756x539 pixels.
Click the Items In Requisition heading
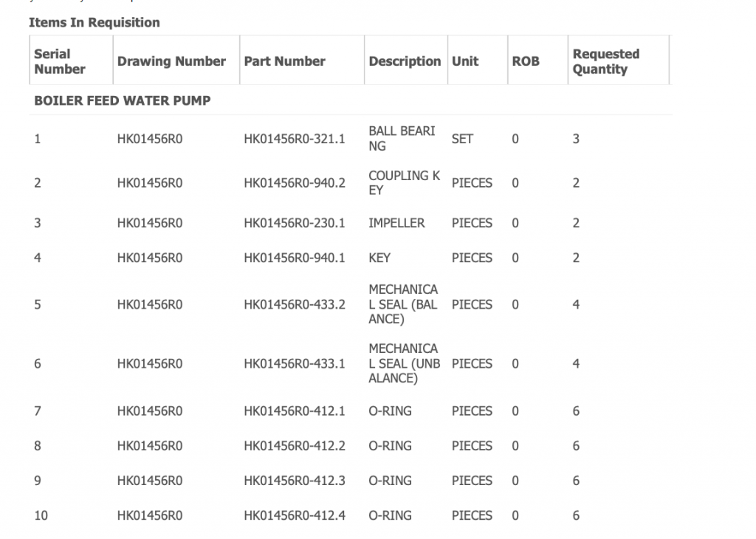pos(94,22)
